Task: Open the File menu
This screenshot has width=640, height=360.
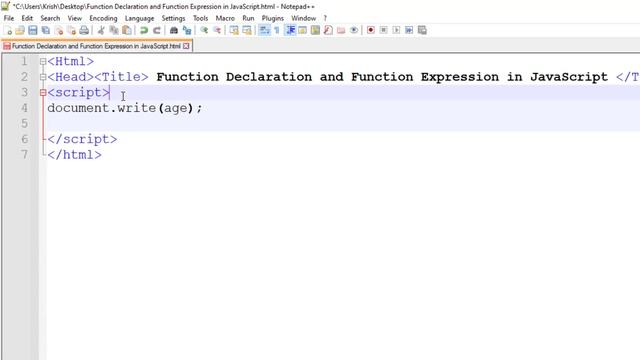Action: pyautogui.click(x=9, y=18)
